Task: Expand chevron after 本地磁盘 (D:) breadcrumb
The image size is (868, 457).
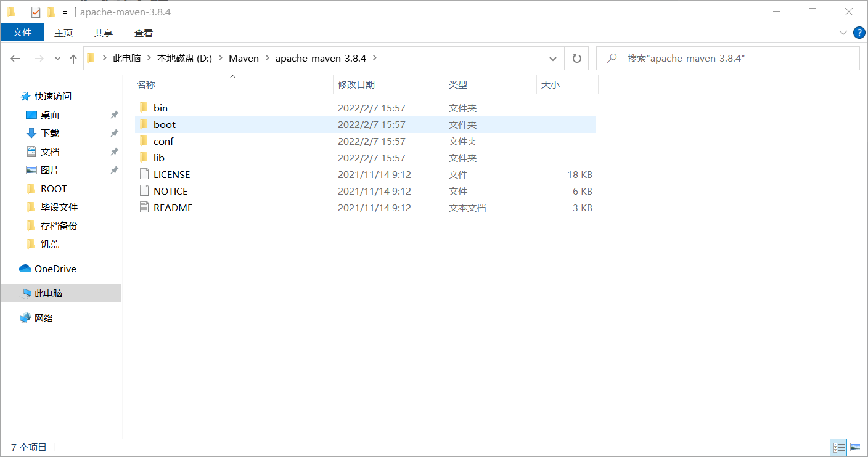Action: pos(220,58)
